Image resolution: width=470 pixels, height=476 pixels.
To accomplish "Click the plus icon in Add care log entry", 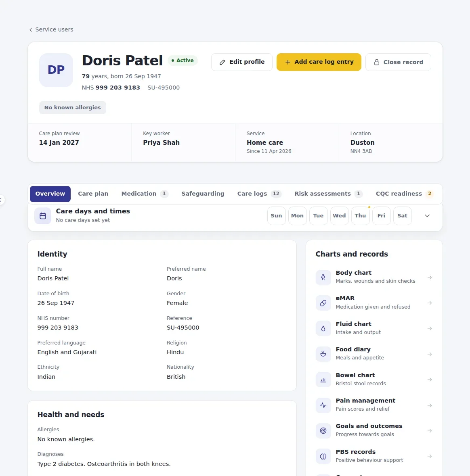I will point(288,62).
